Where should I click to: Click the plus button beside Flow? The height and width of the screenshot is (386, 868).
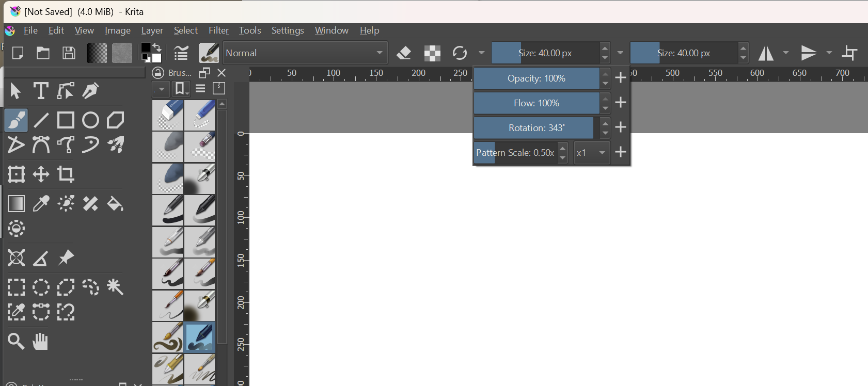tap(621, 103)
